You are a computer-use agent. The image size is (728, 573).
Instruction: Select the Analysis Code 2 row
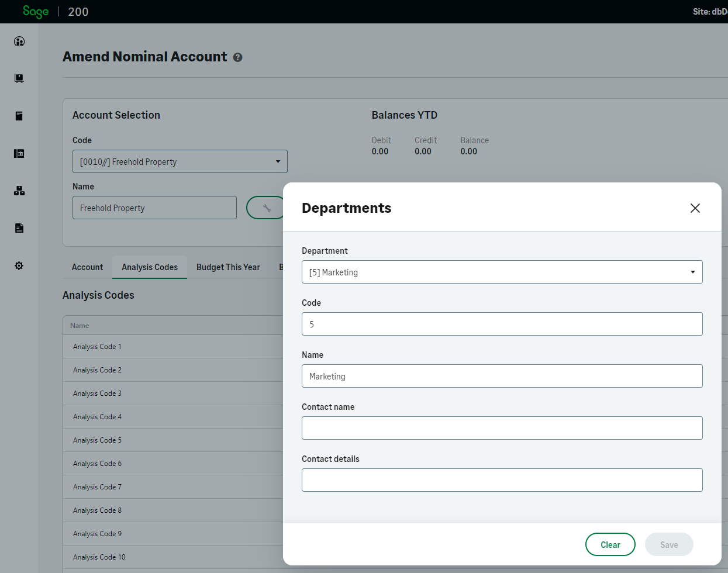click(x=173, y=370)
